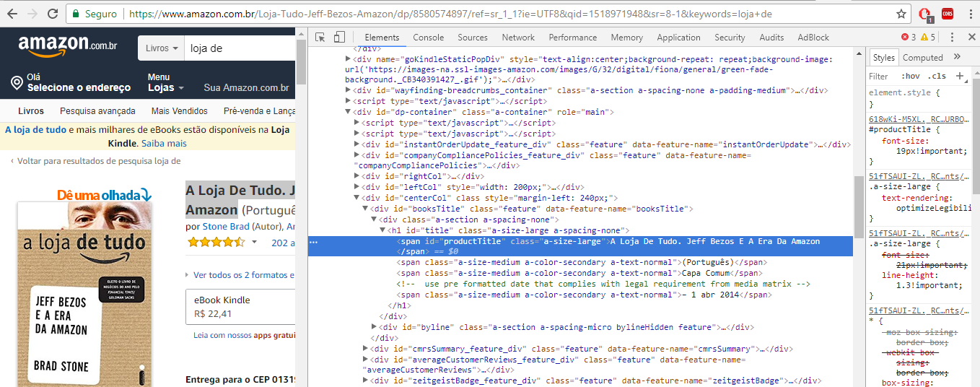Expand the wayfinding-breadcrumbs_container div
The image size is (980, 387).
(349, 90)
